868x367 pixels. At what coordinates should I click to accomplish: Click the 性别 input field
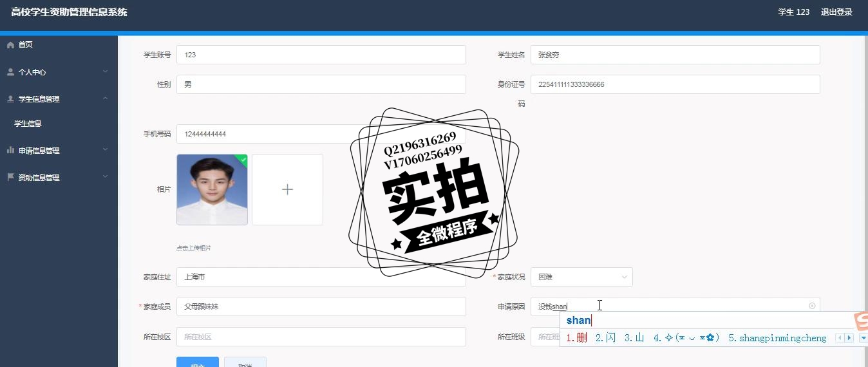point(321,84)
